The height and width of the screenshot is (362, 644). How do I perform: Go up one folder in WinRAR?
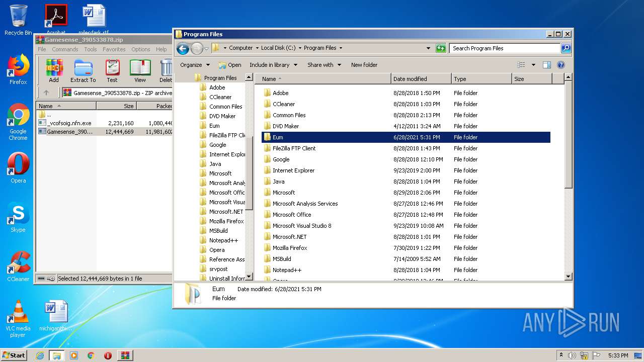(x=46, y=93)
